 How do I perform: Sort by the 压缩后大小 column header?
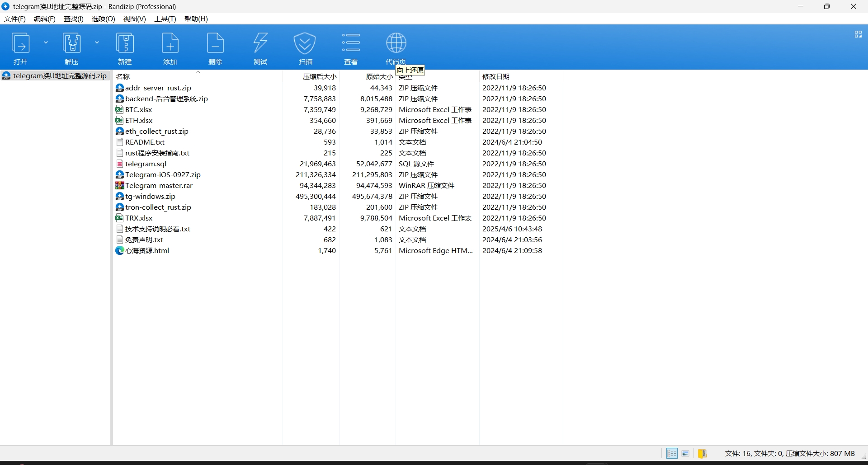[x=320, y=76]
